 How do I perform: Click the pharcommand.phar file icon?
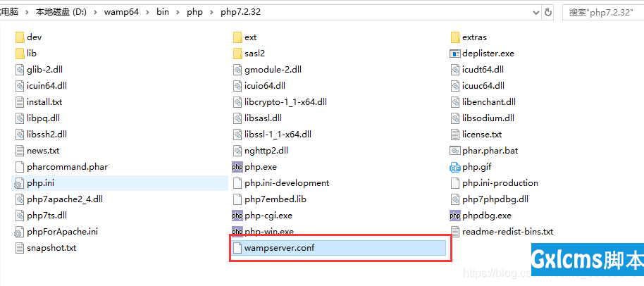(x=20, y=167)
